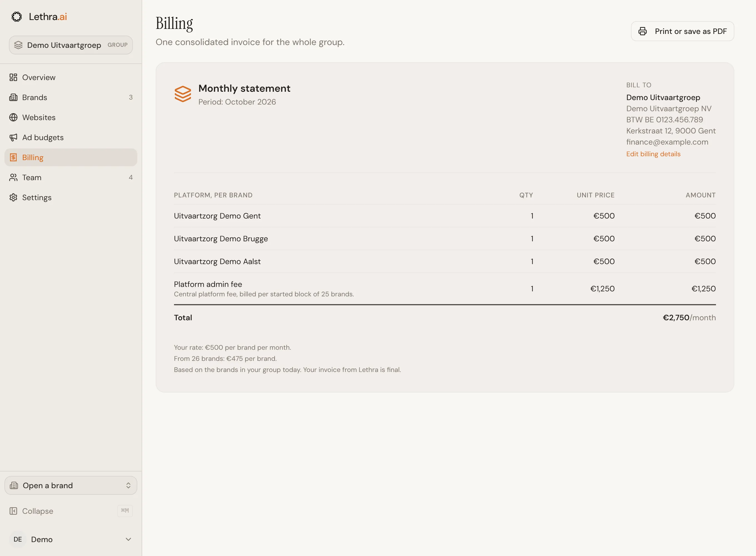This screenshot has width=756, height=556.
Task: Click the Overview dashboard icon
Action: tap(13, 77)
